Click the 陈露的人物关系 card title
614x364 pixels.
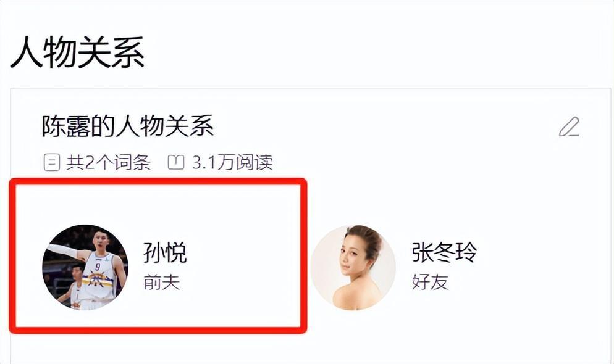(x=128, y=126)
